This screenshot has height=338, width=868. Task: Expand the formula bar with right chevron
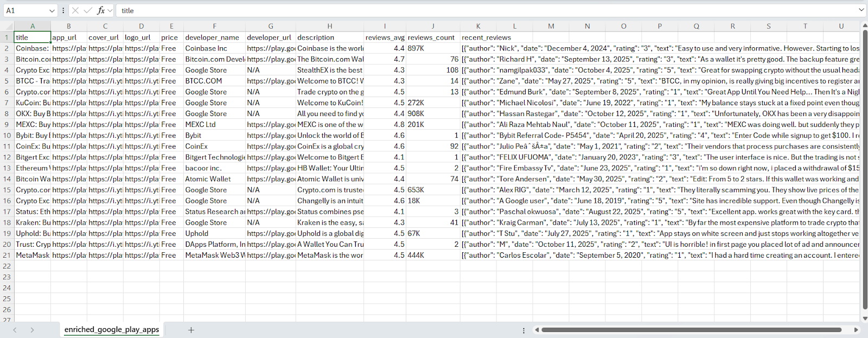[861, 10]
